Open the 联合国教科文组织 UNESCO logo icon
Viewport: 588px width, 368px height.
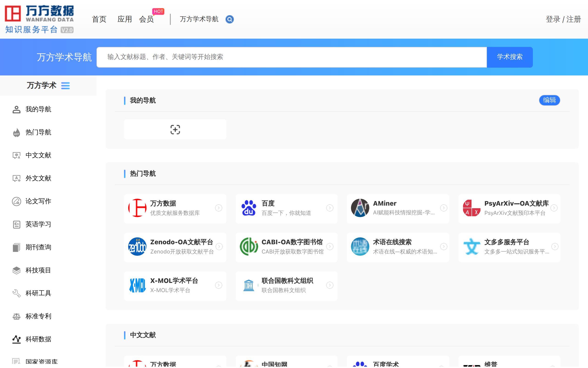click(249, 285)
